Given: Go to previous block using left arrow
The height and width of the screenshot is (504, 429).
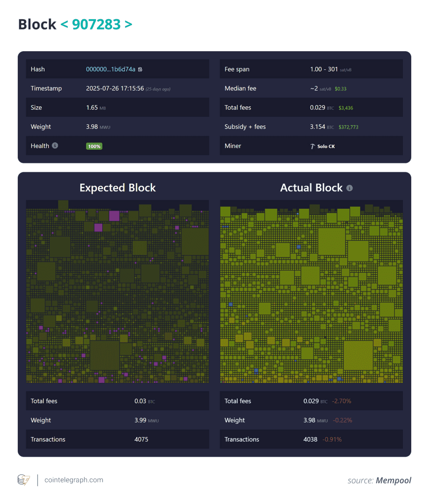Looking at the screenshot, I should pos(63,25).
